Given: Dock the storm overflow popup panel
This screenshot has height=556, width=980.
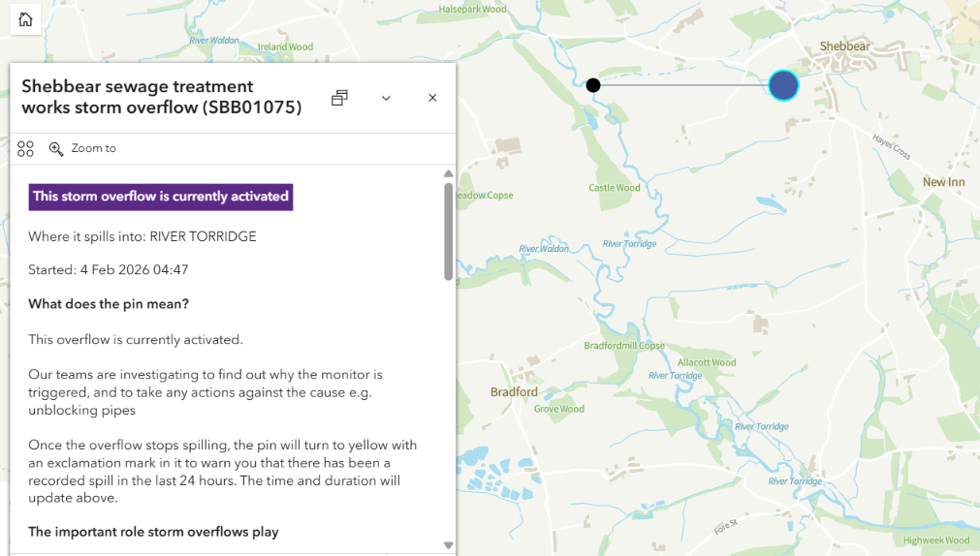Looking at the screenshot, I should click(x=339, y=98).
